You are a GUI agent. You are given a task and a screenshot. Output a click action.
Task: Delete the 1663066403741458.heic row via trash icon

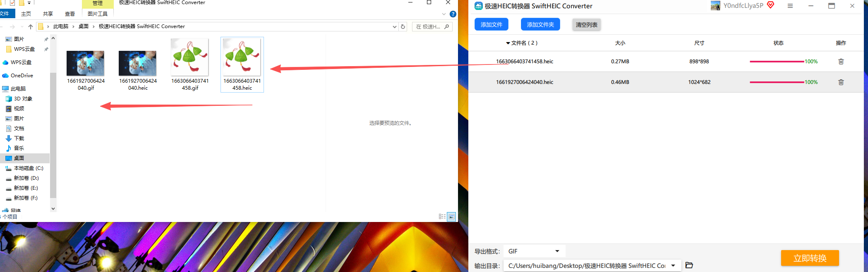tap(841, 62)
